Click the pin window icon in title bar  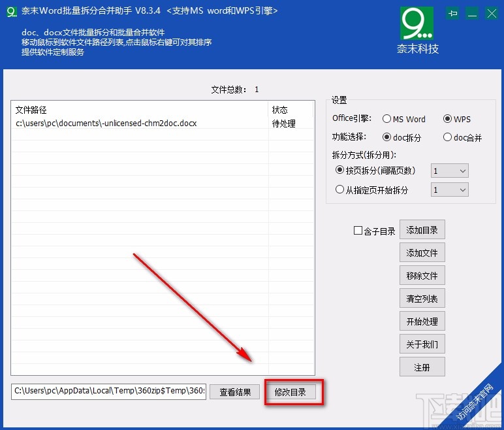tap(453, 14)
